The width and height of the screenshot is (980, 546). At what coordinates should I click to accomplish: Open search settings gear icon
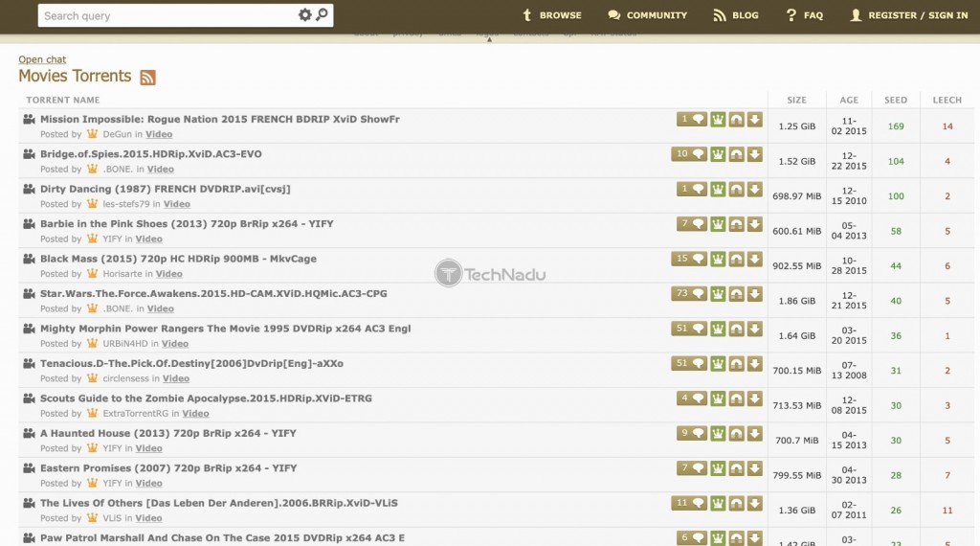click(x=304, y=15)
